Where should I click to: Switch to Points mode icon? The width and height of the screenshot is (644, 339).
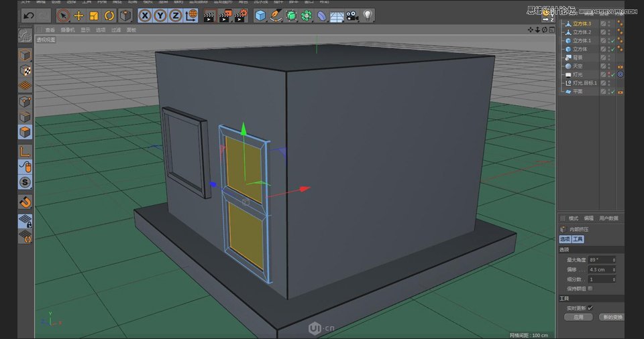(25, 101)
